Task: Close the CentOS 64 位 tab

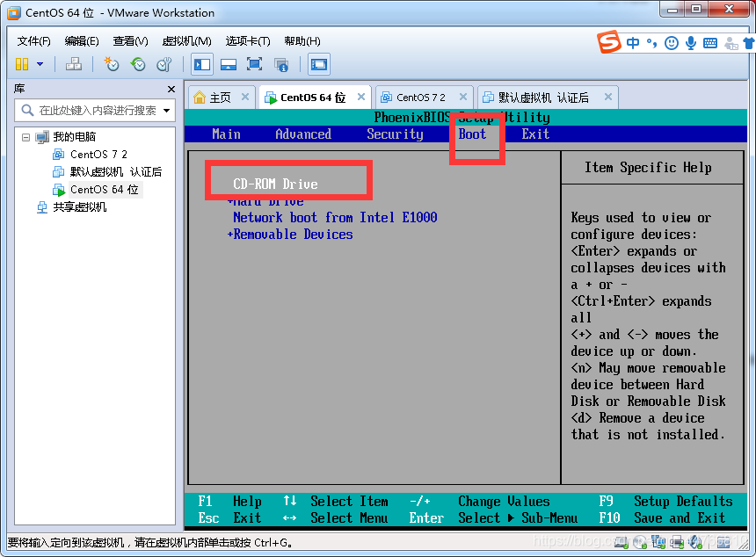Action: [x=361, y=97]
